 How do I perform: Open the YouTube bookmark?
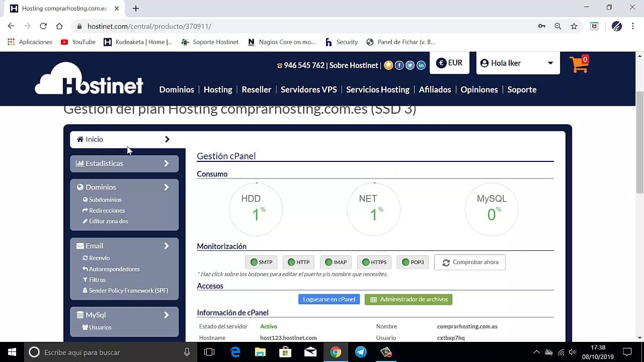pyautogui.click(x=78, y=42)
